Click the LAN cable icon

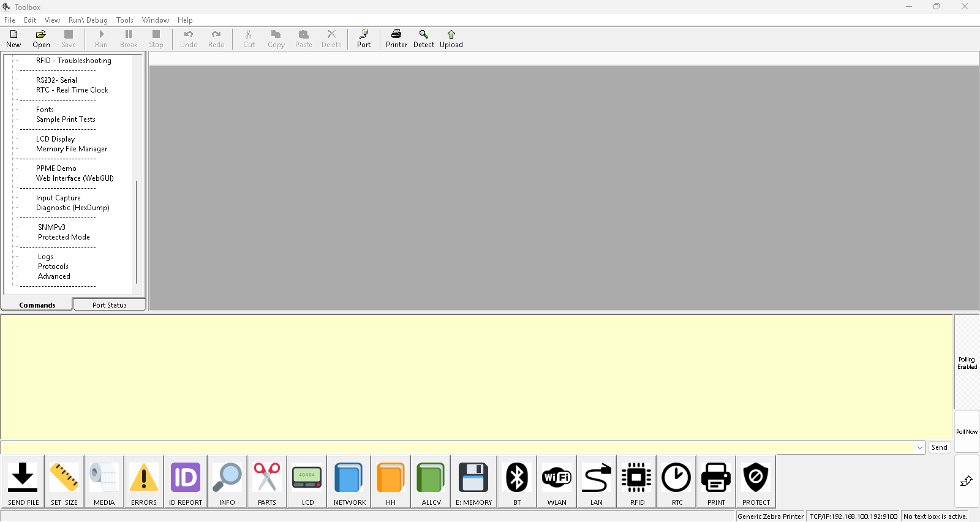597,482
